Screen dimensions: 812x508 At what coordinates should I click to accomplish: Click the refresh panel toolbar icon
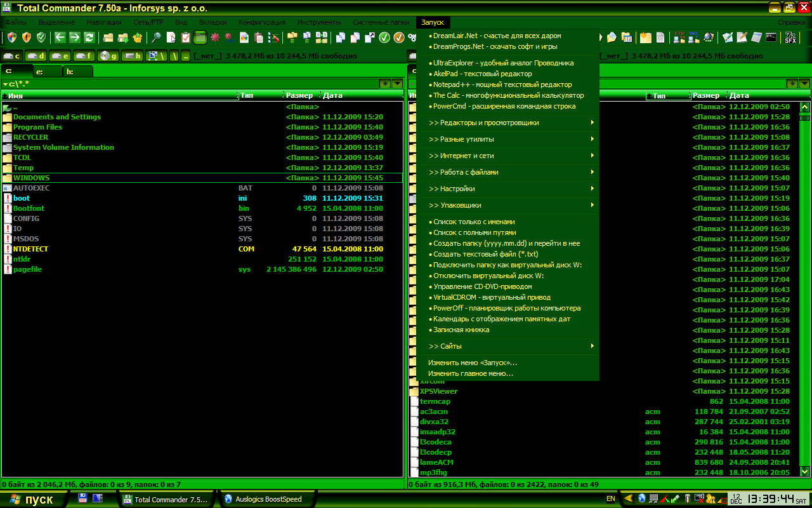click(89, 37)
